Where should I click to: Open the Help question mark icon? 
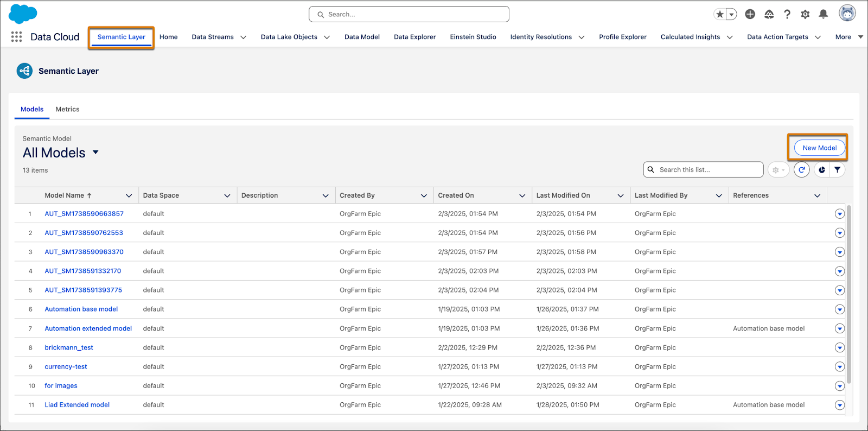pyautogui.click(x=787, y=15)
